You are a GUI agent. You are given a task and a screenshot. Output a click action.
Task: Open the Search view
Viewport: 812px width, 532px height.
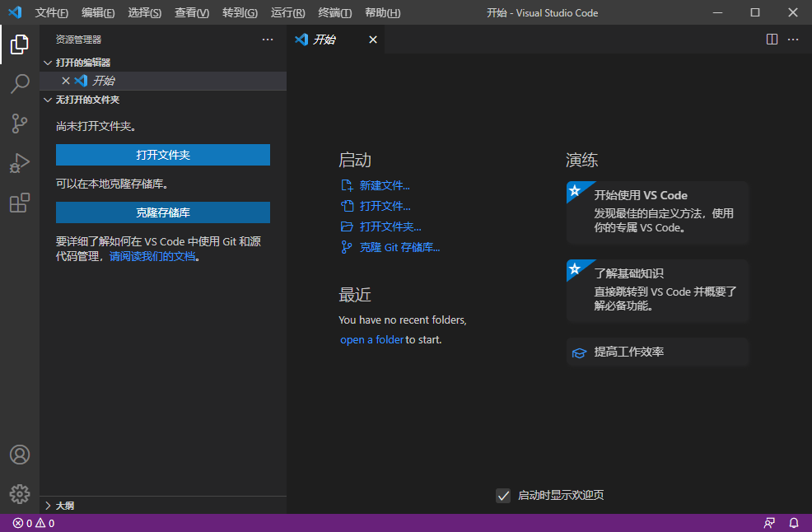coord(20,84)
